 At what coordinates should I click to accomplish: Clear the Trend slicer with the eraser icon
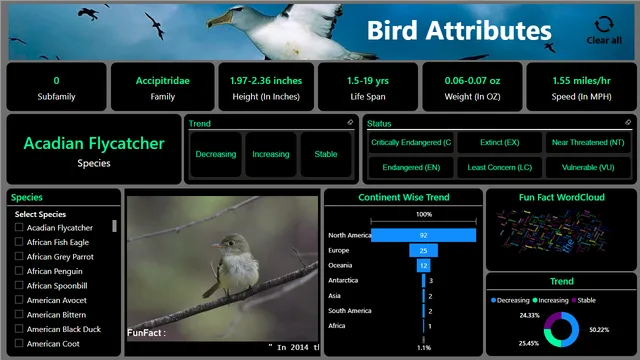(x=350, y=122)
